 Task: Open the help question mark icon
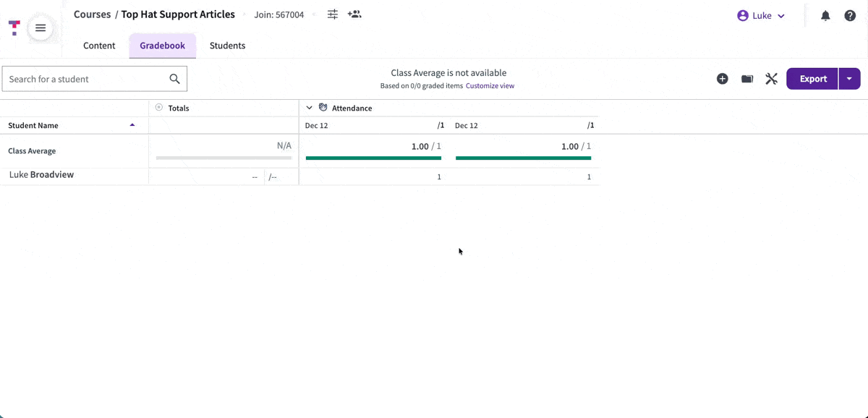850,16
